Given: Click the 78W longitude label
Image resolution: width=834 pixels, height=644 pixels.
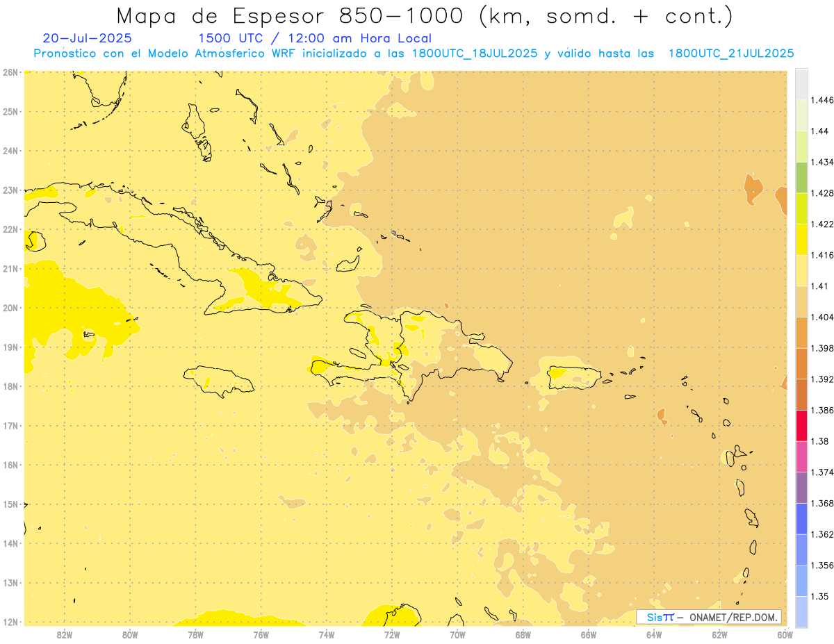Looking at the screenshot, I should tap(195, 634).
